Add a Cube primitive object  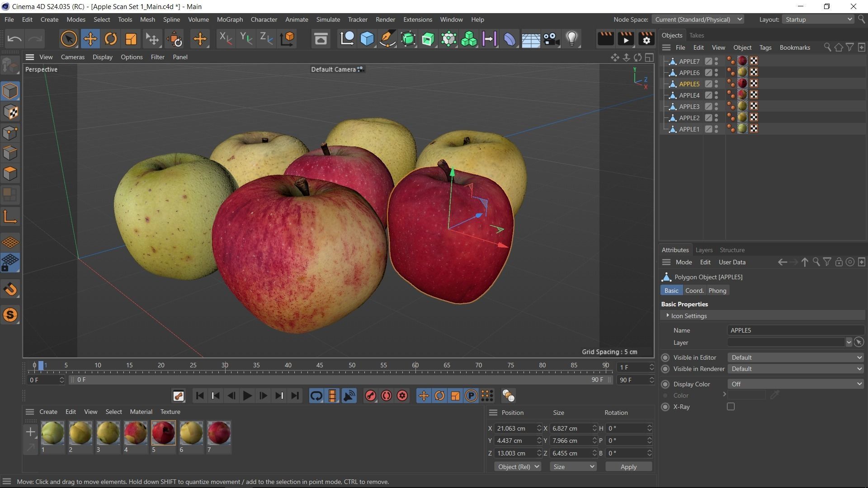click(x=367, y=39)
